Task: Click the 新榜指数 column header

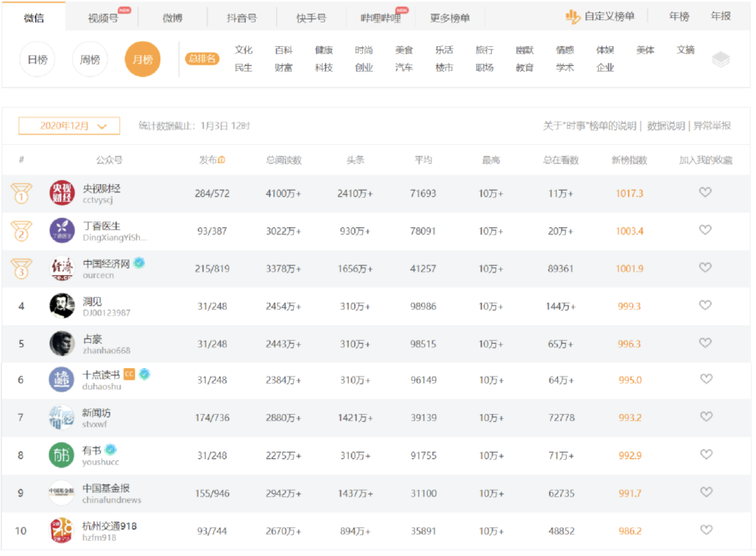Action: click(629, 160)
